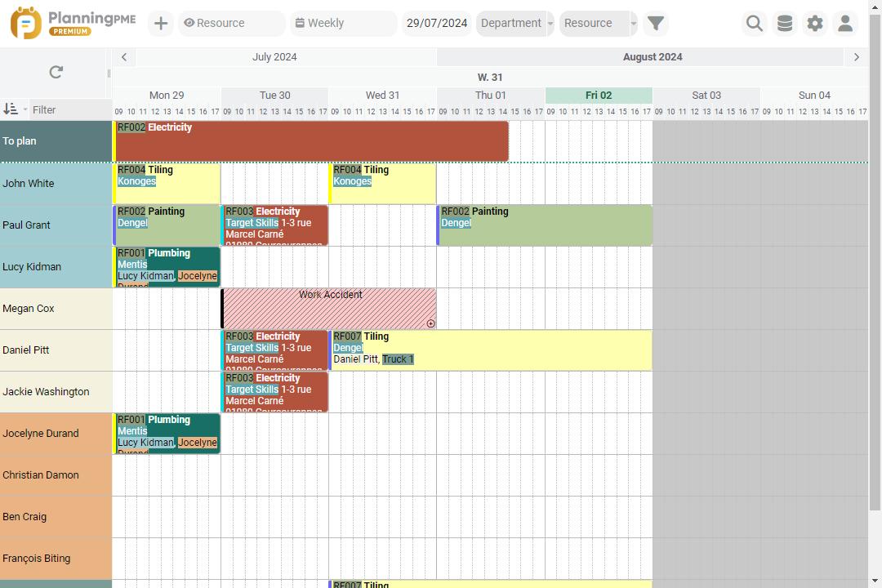Select François Biting resource row
Image resolution: width=882 pixels, height=588 pixels.
pos(56,558)
